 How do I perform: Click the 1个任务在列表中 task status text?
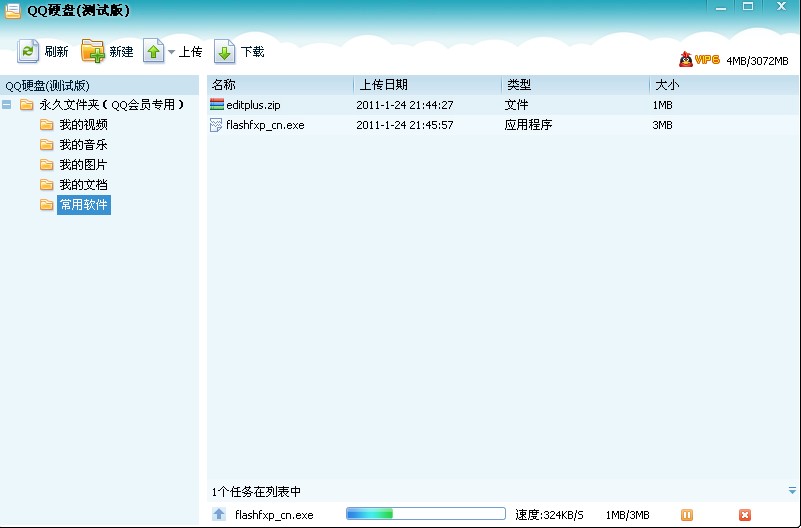tap(256, 492)
